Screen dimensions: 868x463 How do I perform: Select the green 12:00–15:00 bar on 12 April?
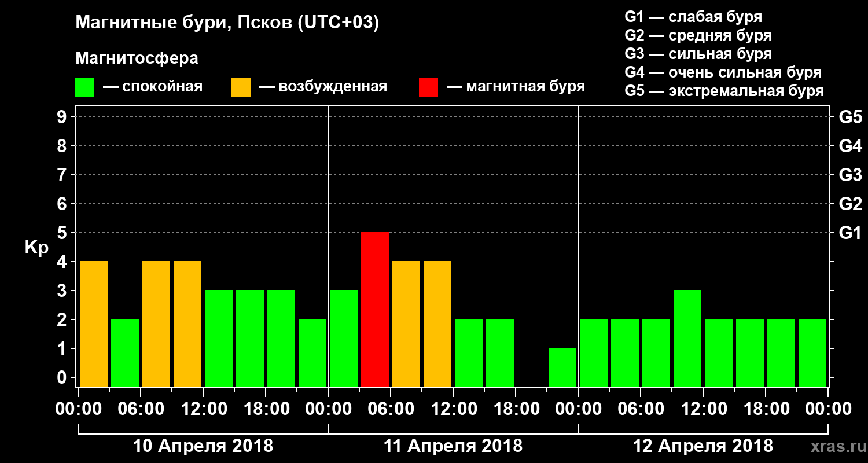719,352
